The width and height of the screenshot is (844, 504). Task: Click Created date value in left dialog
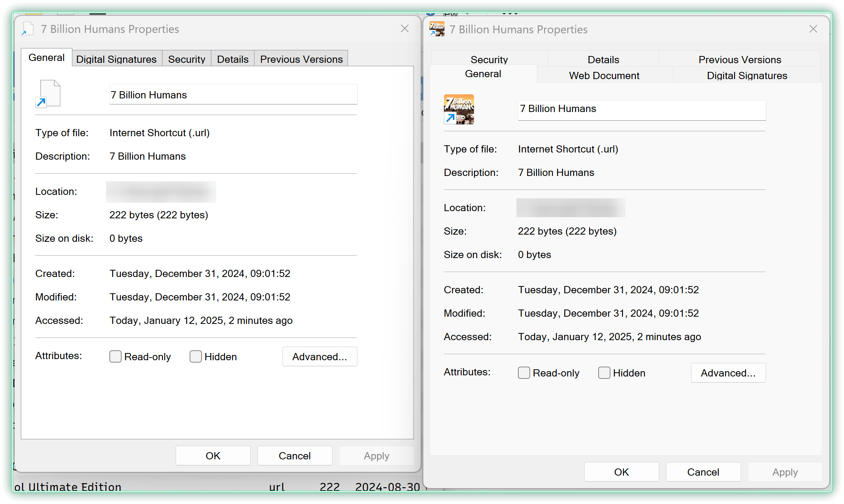pos(200,274)
